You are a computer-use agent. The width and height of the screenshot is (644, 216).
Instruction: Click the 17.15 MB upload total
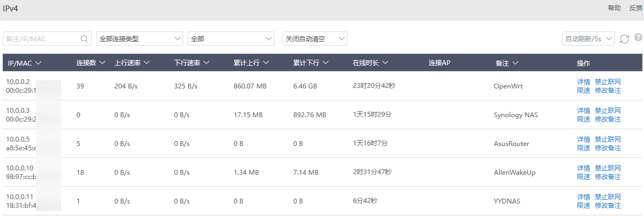[x=248, y=115]
